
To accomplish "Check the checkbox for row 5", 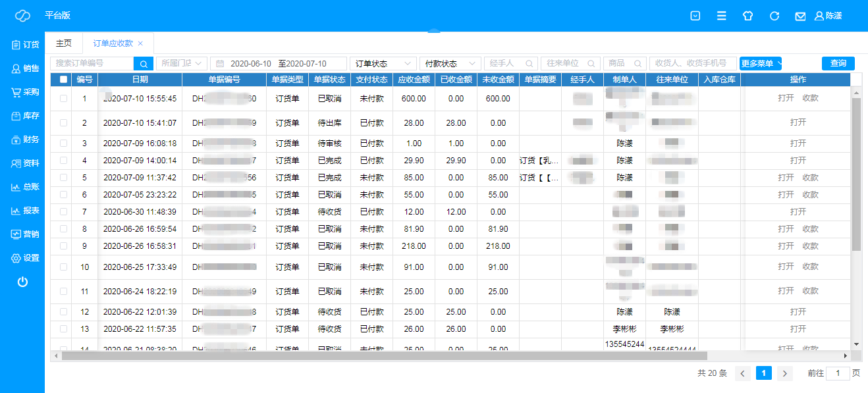I will point(63,178).
